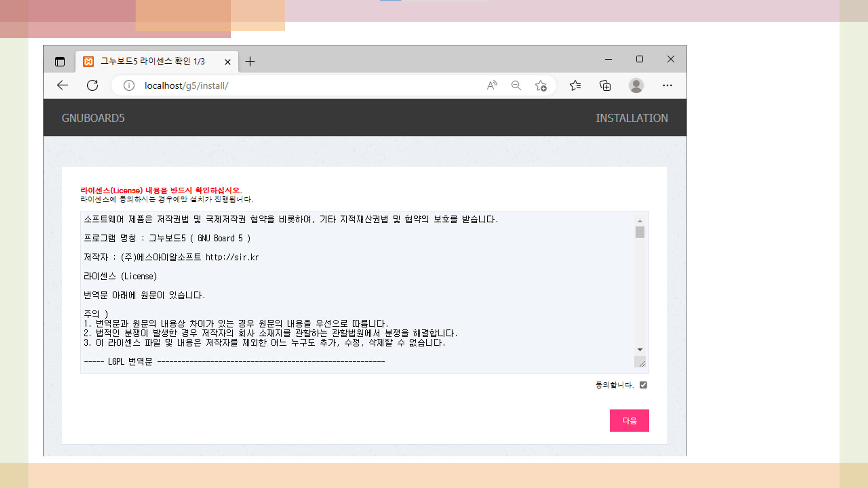The width and height of the screenshot is (868, 488).
Task: Open the Collections icon
Action: coord(605,85)
